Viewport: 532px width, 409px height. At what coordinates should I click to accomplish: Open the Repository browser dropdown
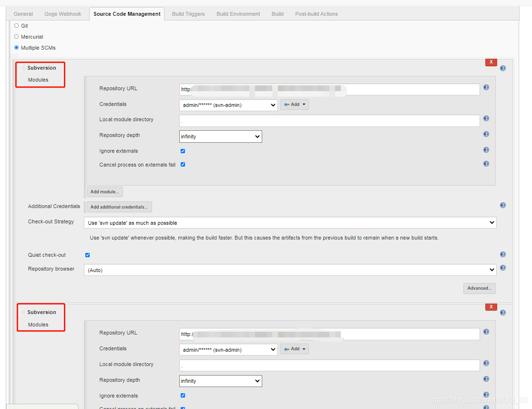tap(290, 270)
